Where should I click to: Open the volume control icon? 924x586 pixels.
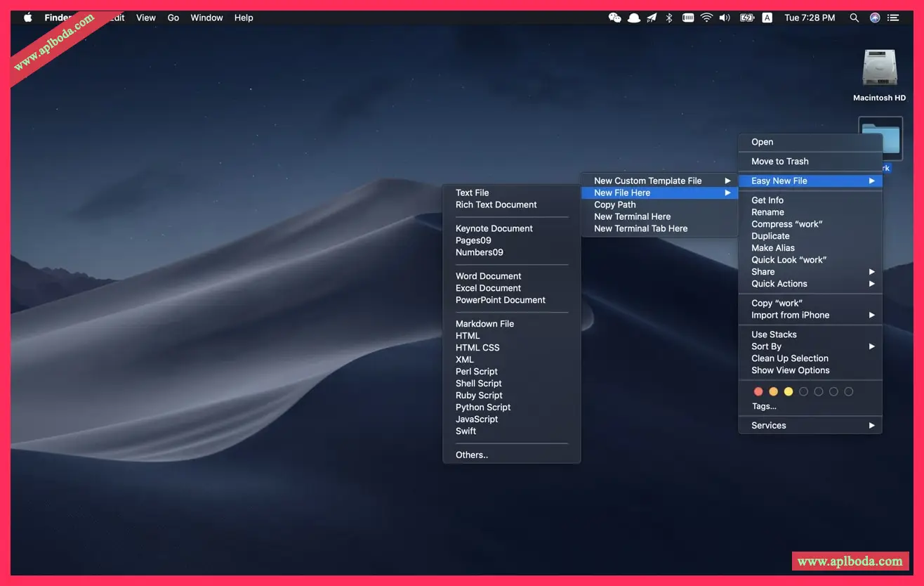[x=725, y=18]
